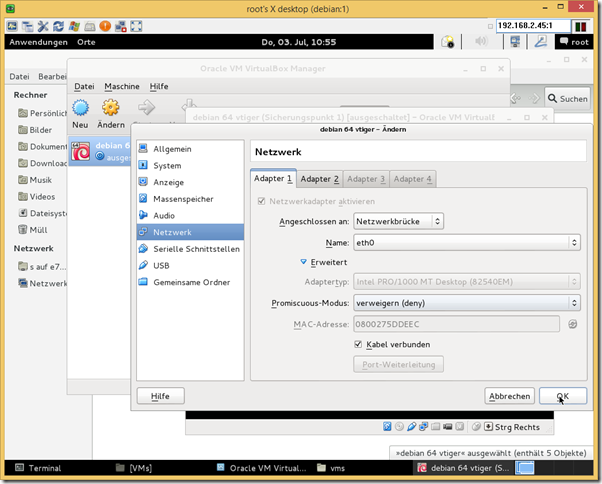
Task: Open VNC connection options icon
Action: [x=12, y=26]
